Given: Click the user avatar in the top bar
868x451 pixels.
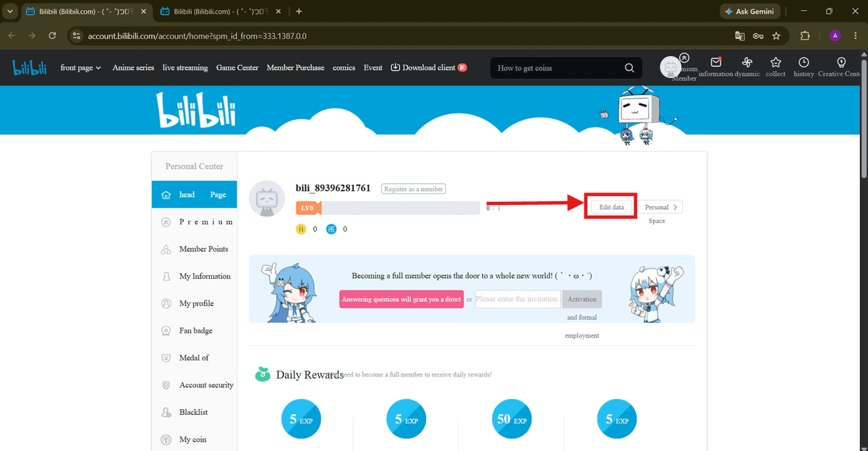Looking at the screenshot, I should [x=671, y=67].
